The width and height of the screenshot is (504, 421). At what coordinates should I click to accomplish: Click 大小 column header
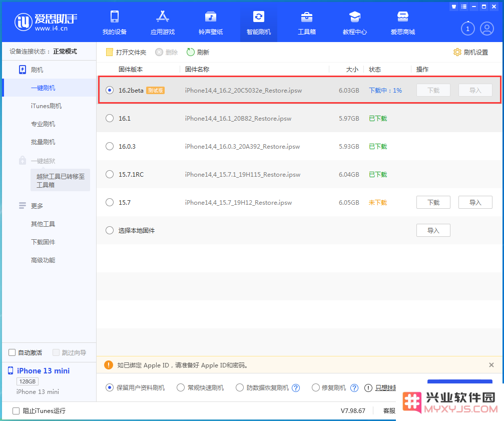click(352, 69)
